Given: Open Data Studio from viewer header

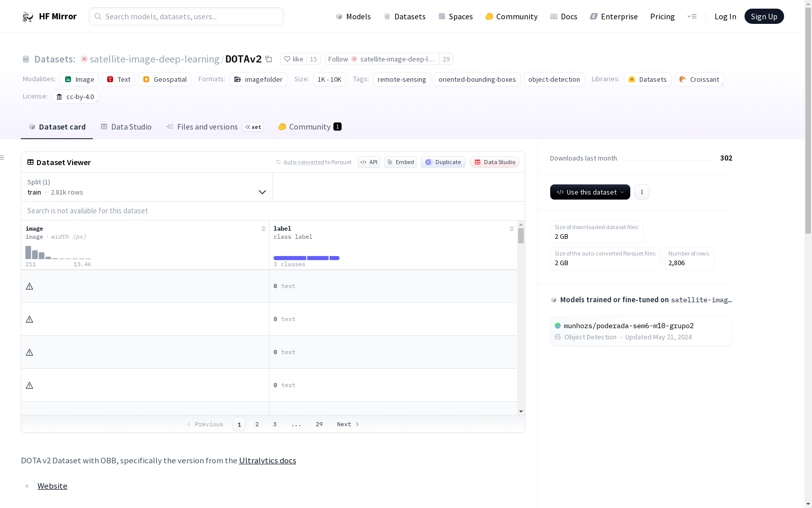Looking at the screenshot, I should [494, 162].
